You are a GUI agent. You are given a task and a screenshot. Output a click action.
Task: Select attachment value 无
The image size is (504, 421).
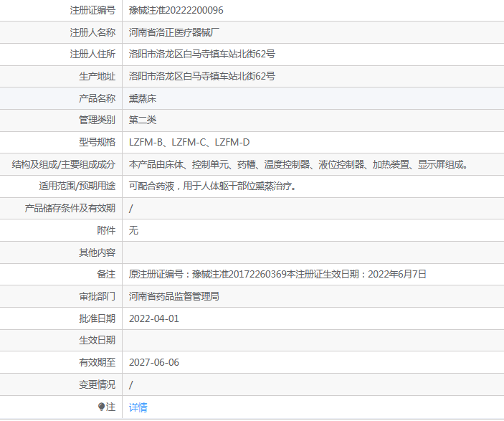tap(133, 230)
